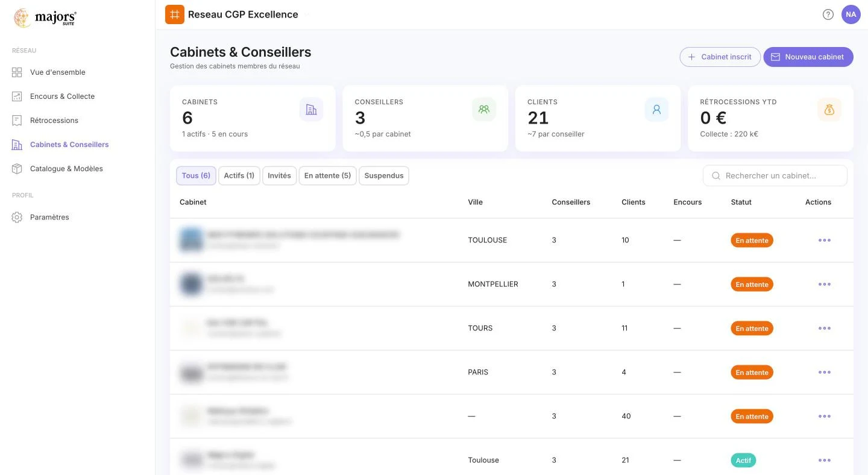This screenshot has height=475, width=868.
Task: Click the green Actif status badge
Action: [743, 461]
